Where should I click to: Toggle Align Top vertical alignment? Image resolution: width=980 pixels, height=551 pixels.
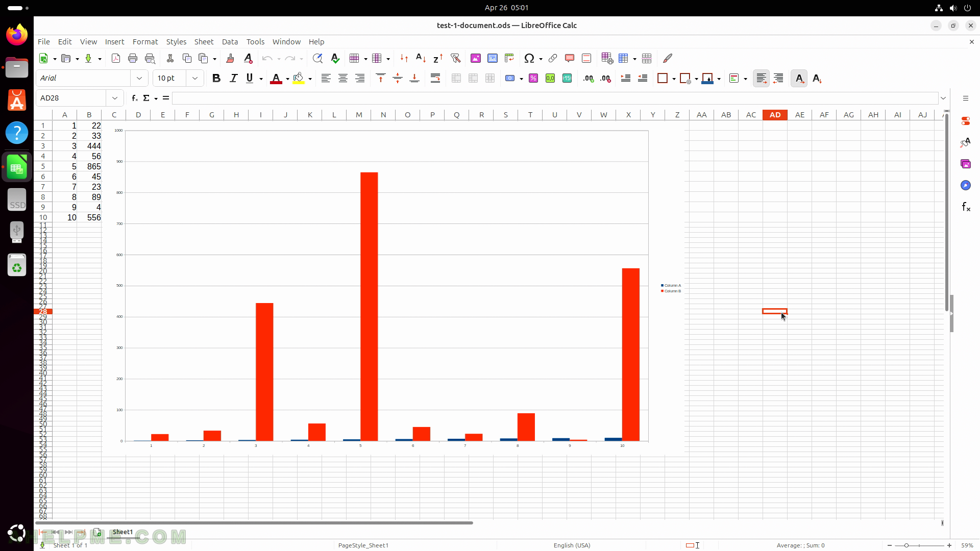coord(381,78)
